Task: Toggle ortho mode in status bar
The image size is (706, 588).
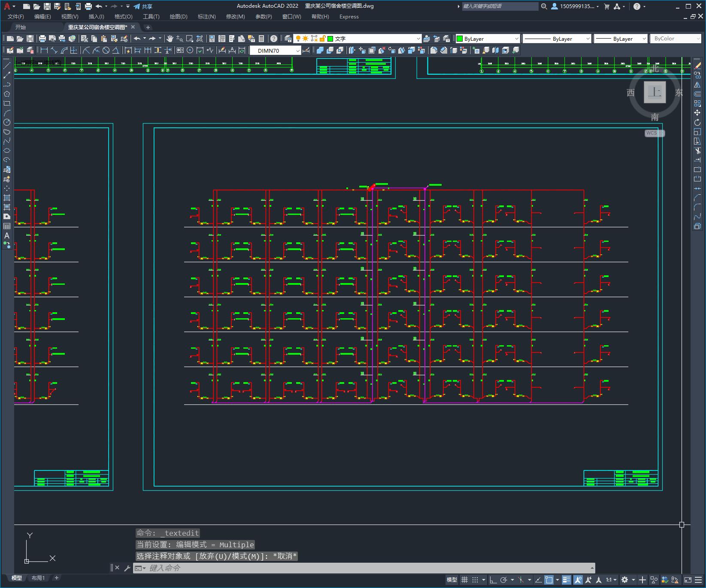Action: [x=493, y=580]
